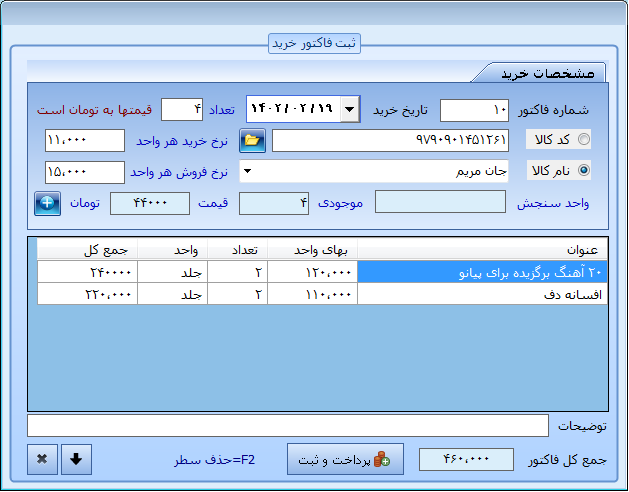629x492 pixels.
Task: Add item with the blue plus button
Action: click(47, 203)
